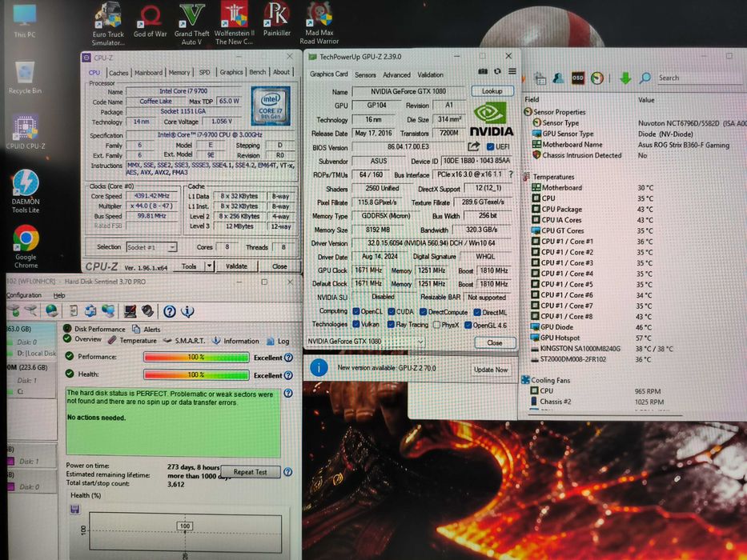The width and height of the screenshot is (747, 560).
Task: Click the speaker icon in the Hard Disk Sentinel toolbar
Action: pos(147,311)
